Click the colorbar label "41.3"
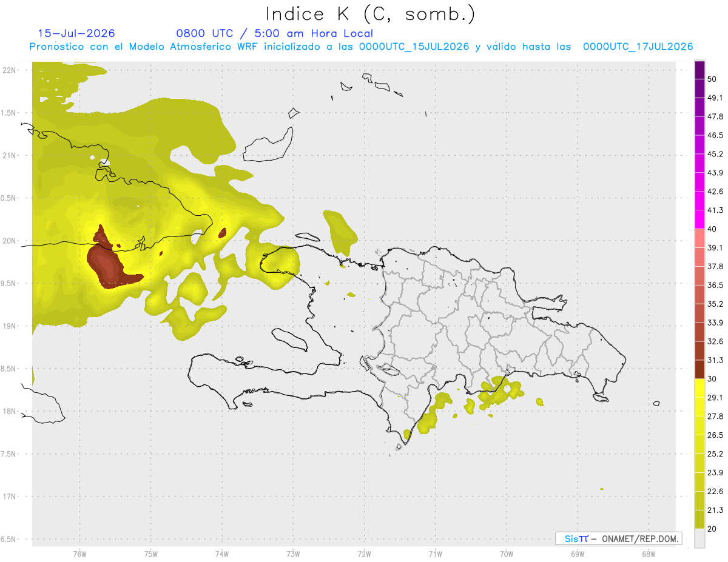Screen dimensions: 728x562 pos(716,210)
